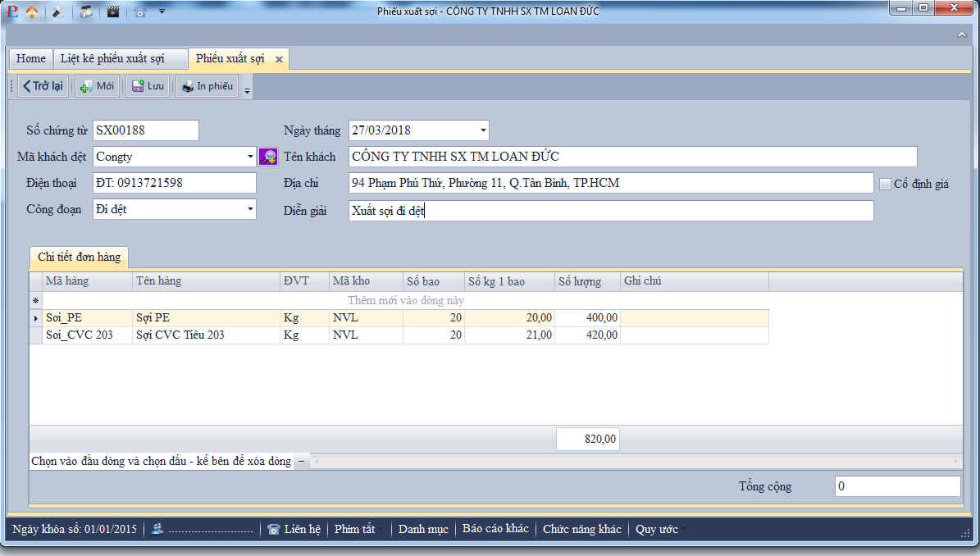Click the Ghi chú column header
980x556 pixels.
(x=695, y=281)
